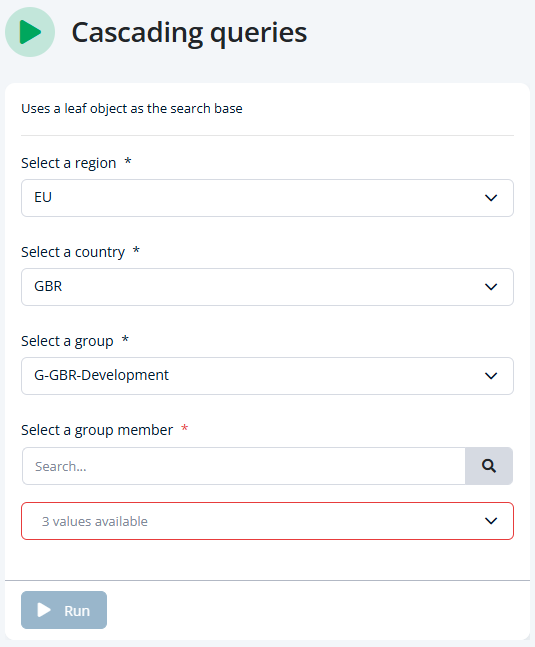Click the Select a group member label
This screenshot has width=535, height=647.
97,430
